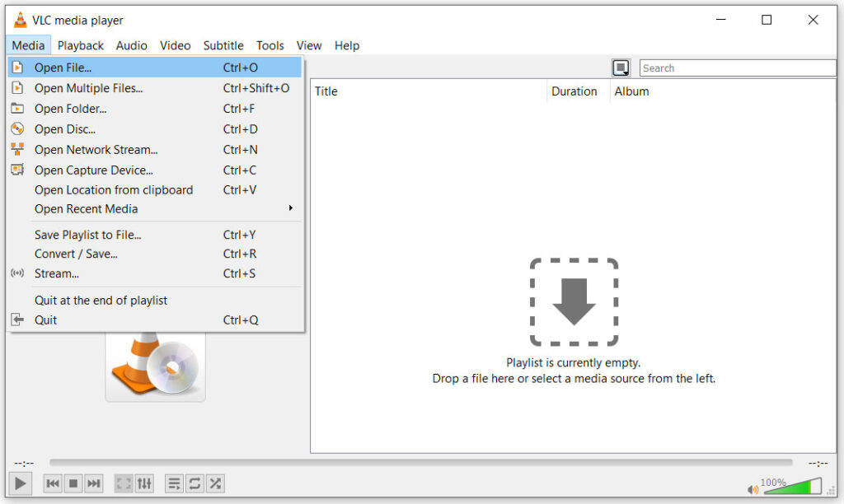Viewport: 844px width, 504px height.
Task: Open the Tools menu
Action: (x=270, y=46)
